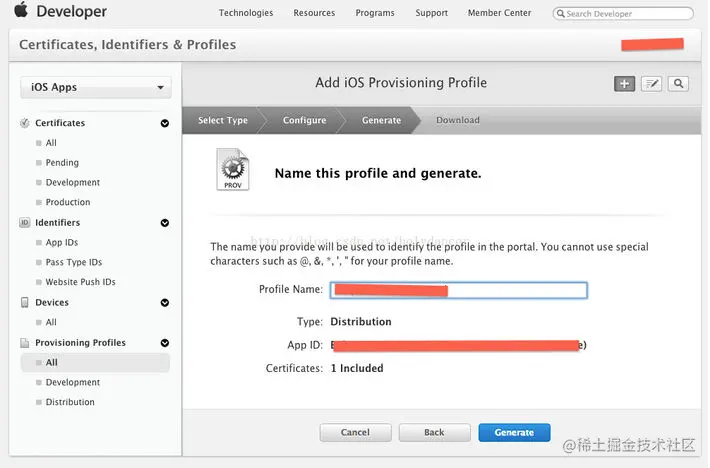This screenshot has width=710, height=468.
Task: Click the Provisioning Profiles section icon
Action: coord(25,343)
